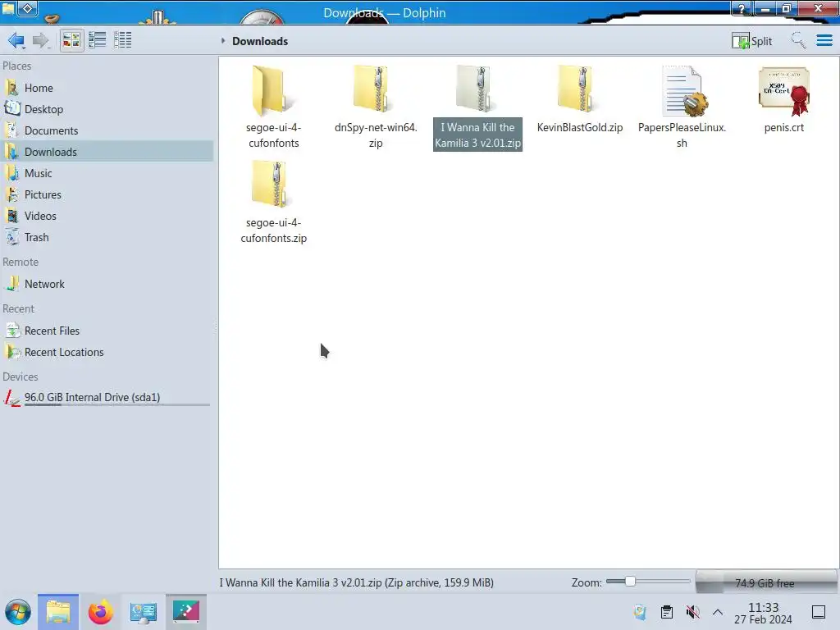Click the Home folder icon in sidebar
This screenshot has height=630, width=840.
pyautogui.click(x=12, y=88)
